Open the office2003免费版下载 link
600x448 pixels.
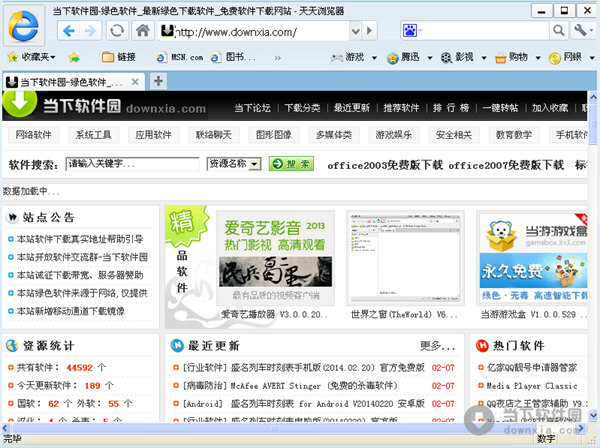(385, 165)
